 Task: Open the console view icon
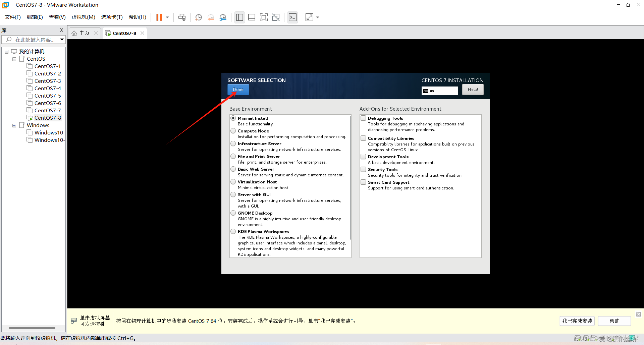[292, 17]
